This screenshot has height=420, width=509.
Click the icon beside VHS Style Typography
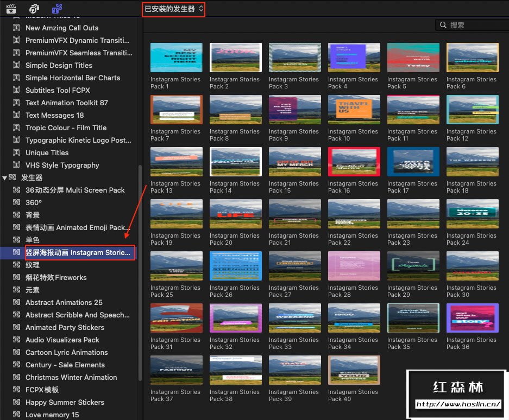point(16,165)
